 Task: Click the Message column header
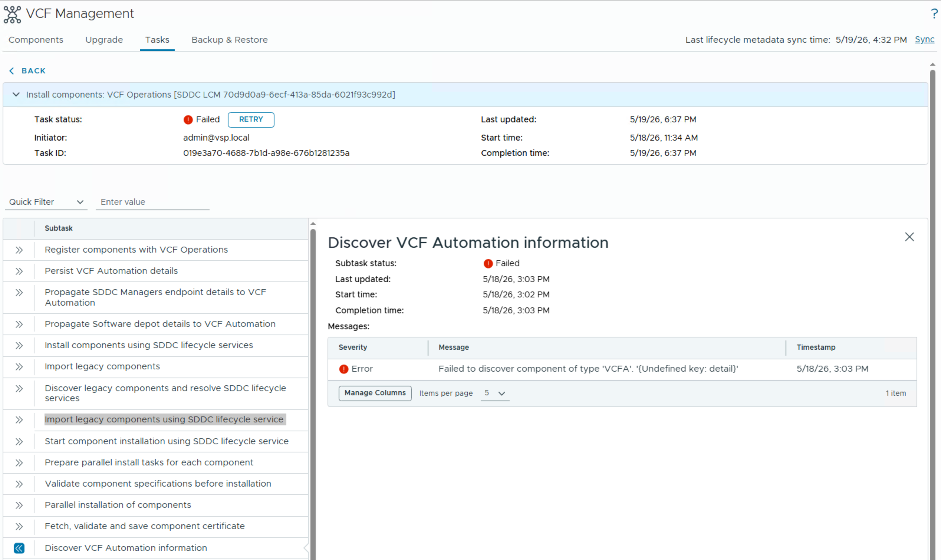click(454, 347)
